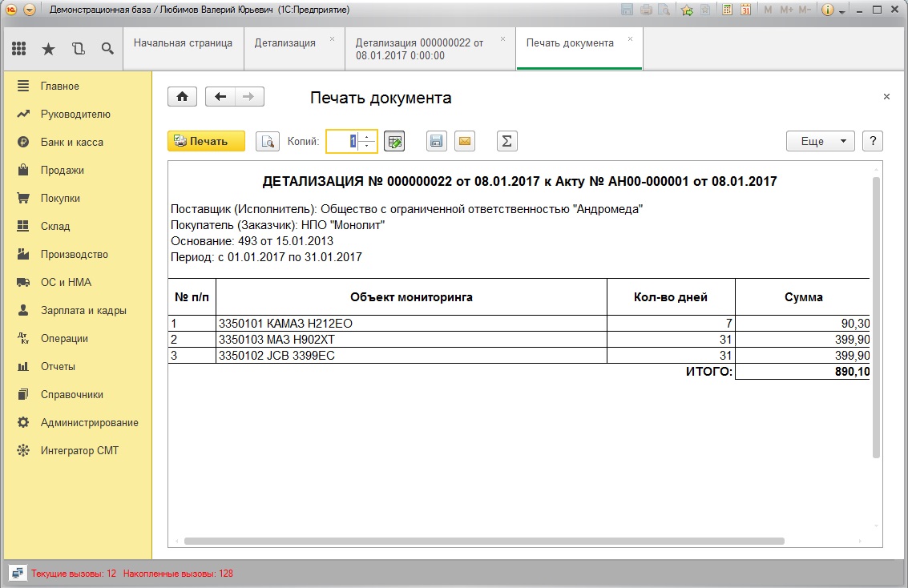This screenshot has height=588, width=908.
Task: Go to the home page via house icon
Action: [x=183, y=97]
